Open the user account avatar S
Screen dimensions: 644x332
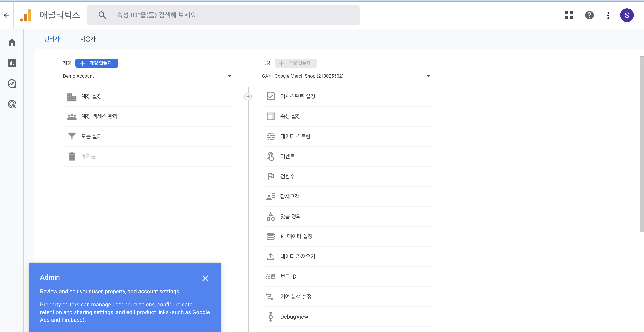(627, 15)
